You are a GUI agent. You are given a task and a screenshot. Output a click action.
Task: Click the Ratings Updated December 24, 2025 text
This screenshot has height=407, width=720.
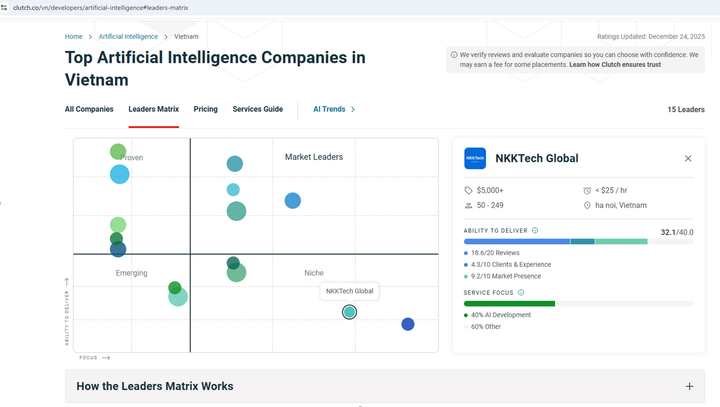(651, 37)
